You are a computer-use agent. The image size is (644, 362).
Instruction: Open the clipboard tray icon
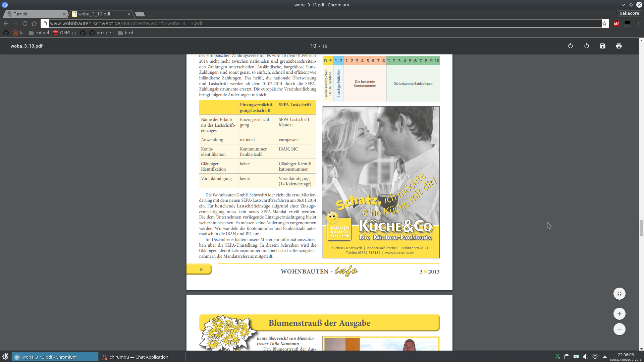(567, 357)
